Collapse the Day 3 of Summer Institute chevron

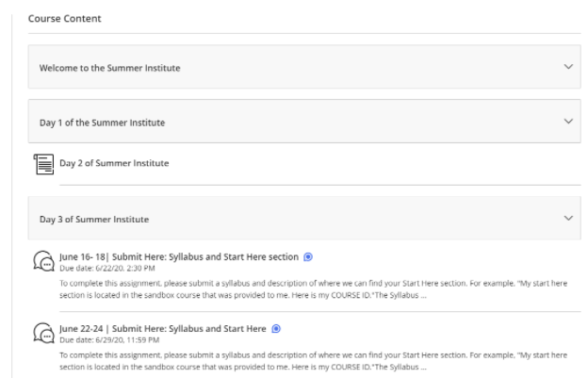(567, 219)
